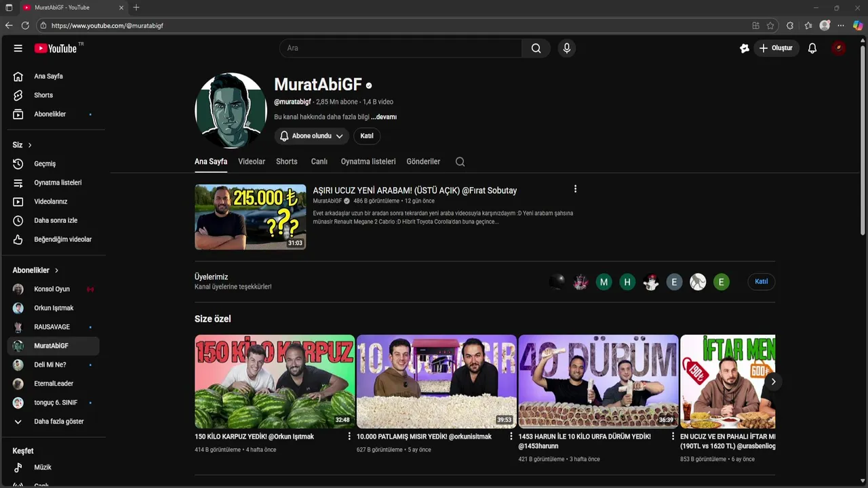Open Geçmiş history in sidebar
The height and width of the screenshot is (488, 868).
pos(54,163)
